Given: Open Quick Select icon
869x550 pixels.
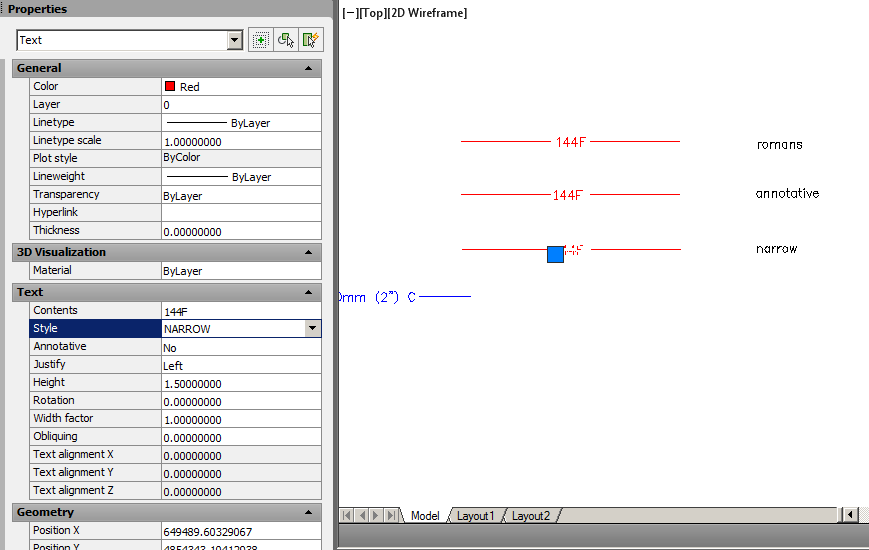Looking at the screenshot, I should [x=311, y=40].
